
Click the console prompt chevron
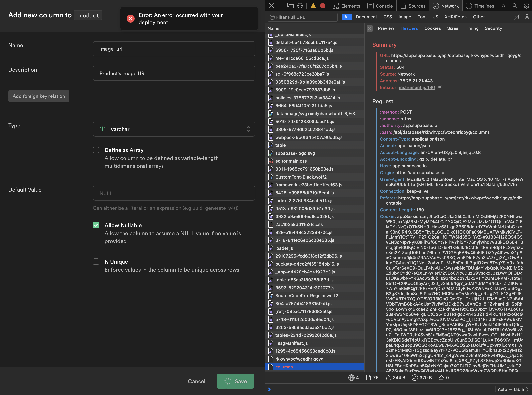click(x=270, y=389)
